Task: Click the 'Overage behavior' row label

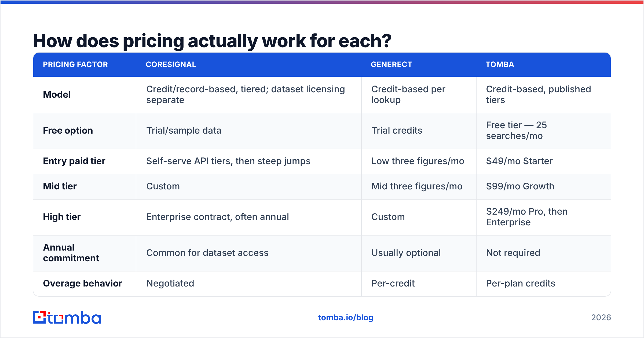Action: tap(83, 283)
